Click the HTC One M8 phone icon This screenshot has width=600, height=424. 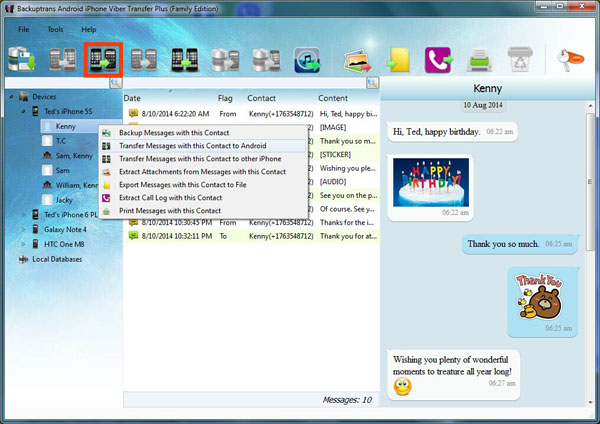(x=35, y=244)
